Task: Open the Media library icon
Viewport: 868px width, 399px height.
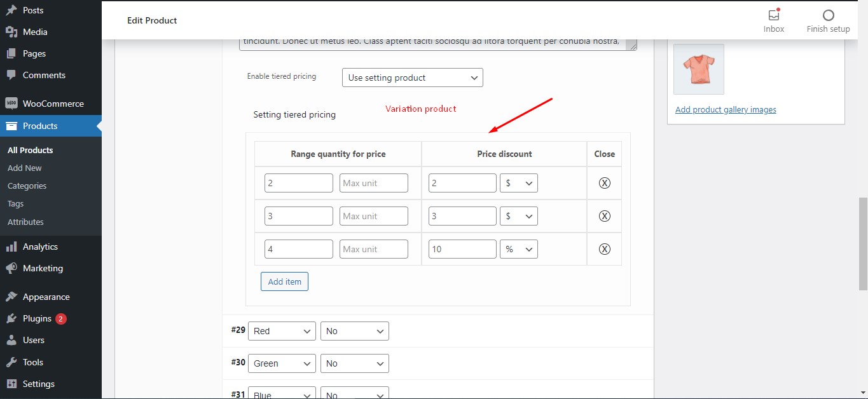Action: coord(11,32)
